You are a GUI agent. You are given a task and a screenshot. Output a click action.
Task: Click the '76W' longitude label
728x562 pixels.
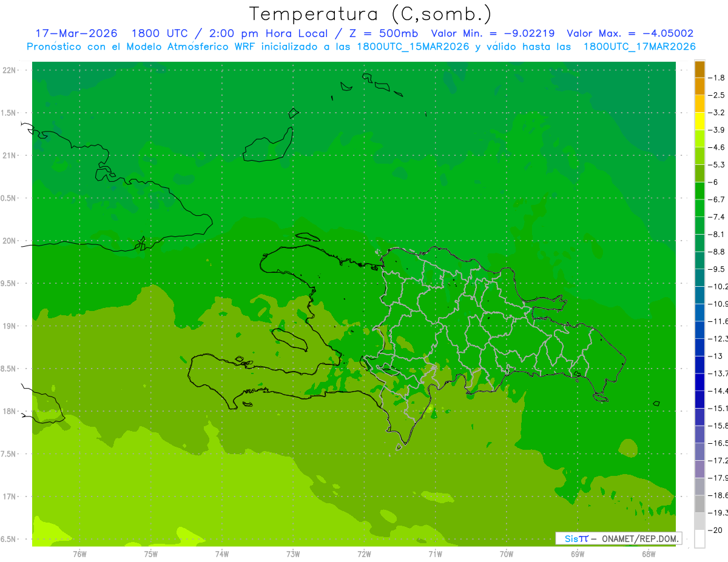[79, 554]
